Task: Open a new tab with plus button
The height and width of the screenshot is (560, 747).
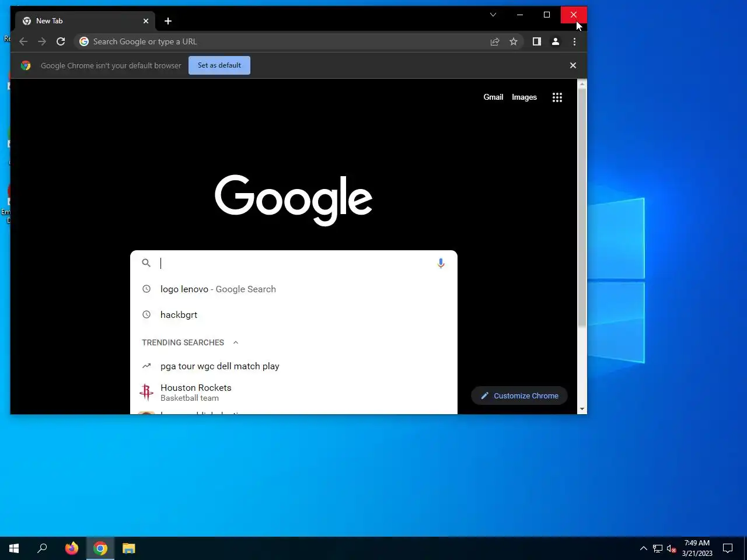Action: pos(168,21)
